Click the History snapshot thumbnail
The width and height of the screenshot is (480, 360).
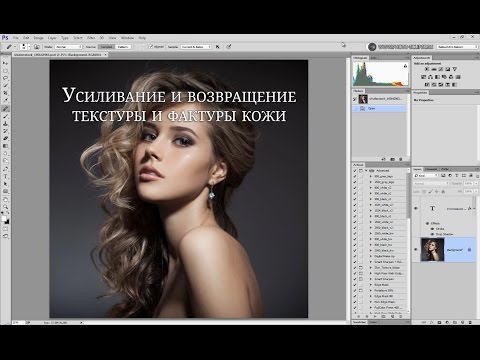tap(363, 99)
